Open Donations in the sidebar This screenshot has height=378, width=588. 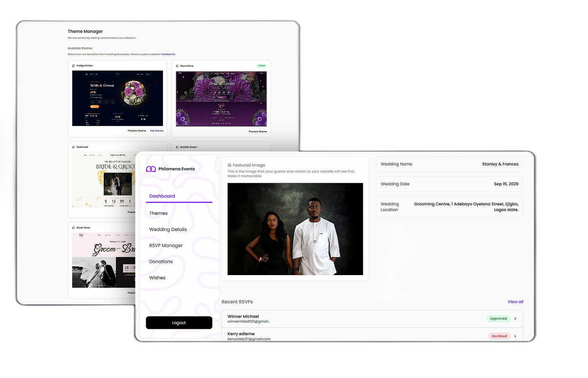161,262
